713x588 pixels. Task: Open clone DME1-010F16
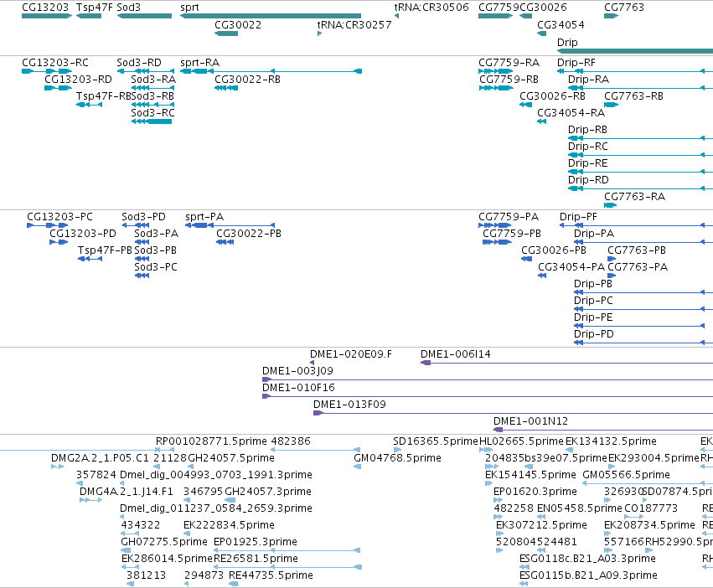click(x=298, y=388)
